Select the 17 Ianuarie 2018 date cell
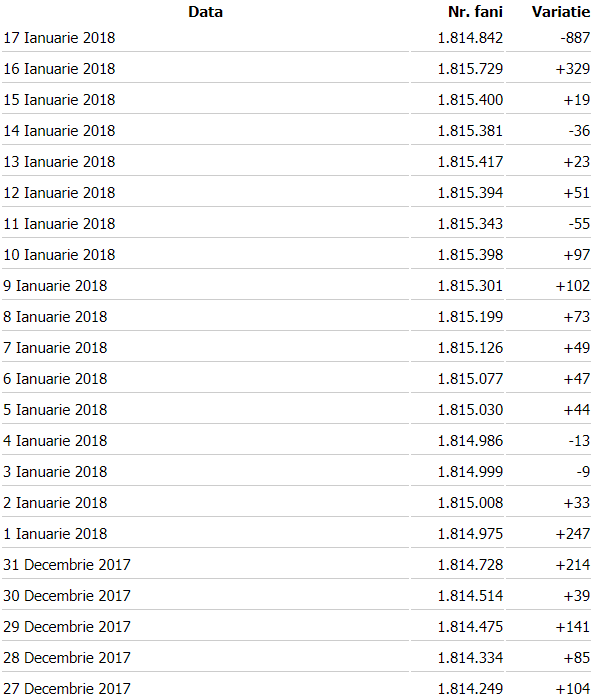 point(59,38)
